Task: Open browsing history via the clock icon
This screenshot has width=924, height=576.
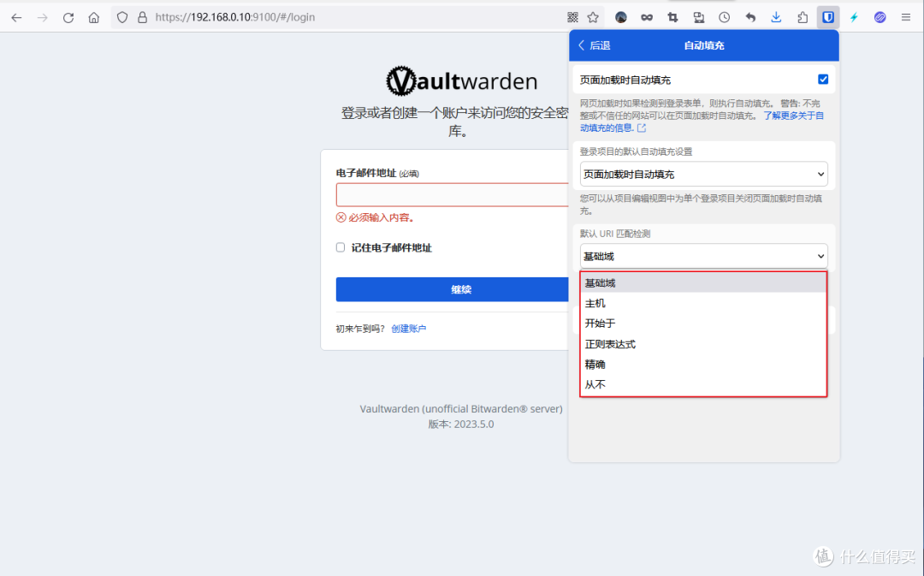Action: [725, 17]
